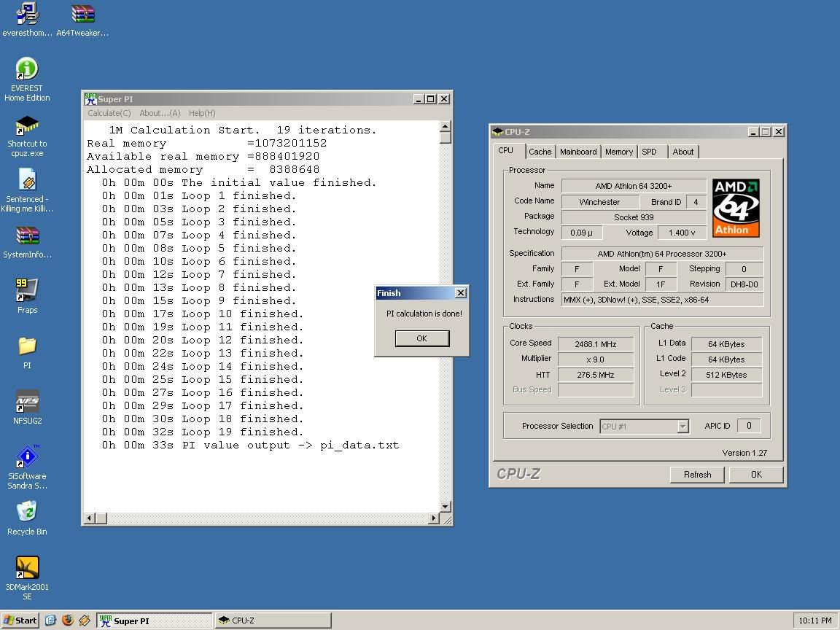This screenshot has height=630, width=840.
Task: Activate the Super PI taskbar button
Action: coord(155,621)
